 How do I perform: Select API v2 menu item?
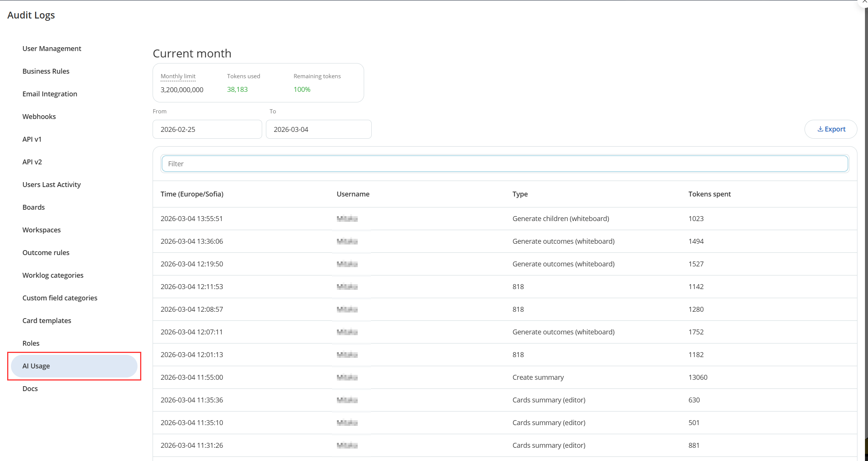pyautogui.click(x=32, y=162)
